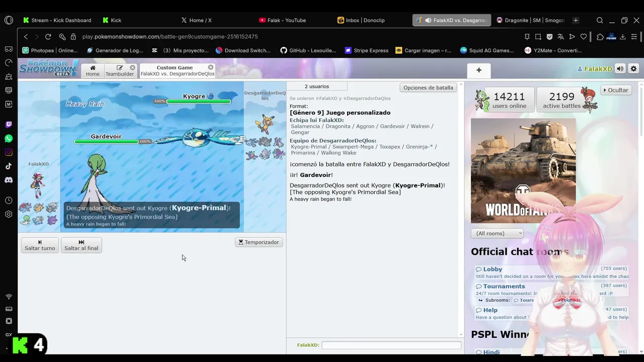The width and height of the screenshot is (644, 362).
Task: Toggle the Showdown sound volume icon
Action: pos(620,69)
